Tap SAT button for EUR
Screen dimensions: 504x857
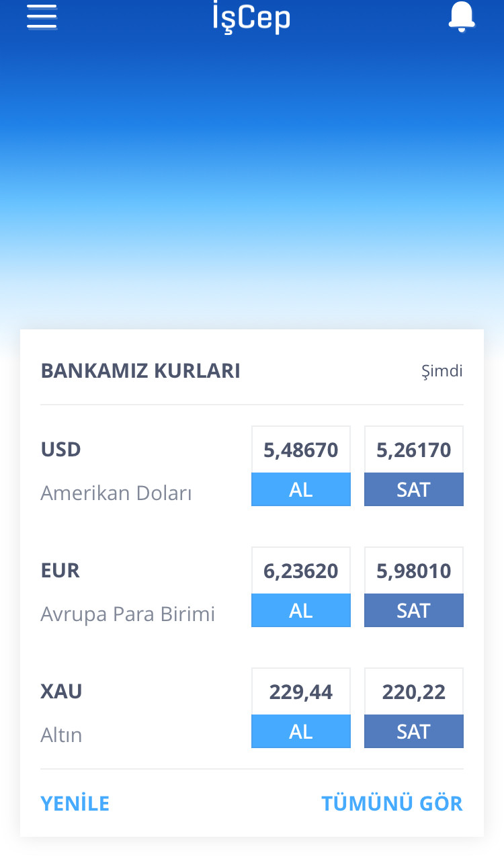click(x=414, y=610)
